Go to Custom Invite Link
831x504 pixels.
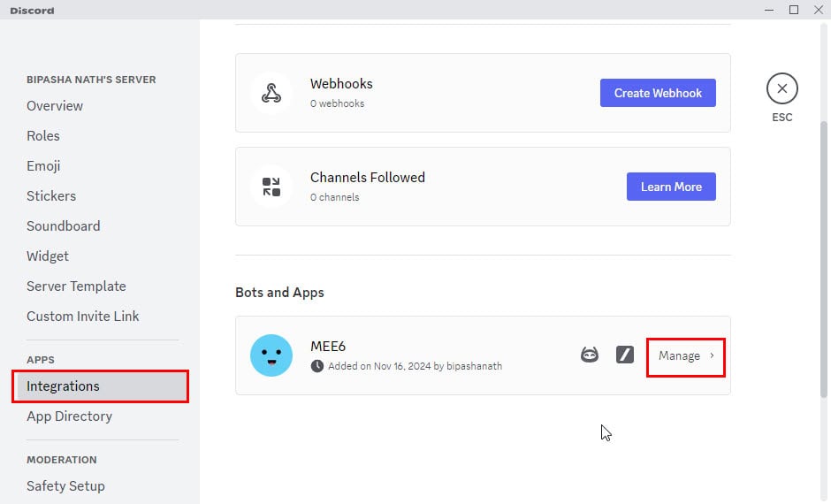83,317
